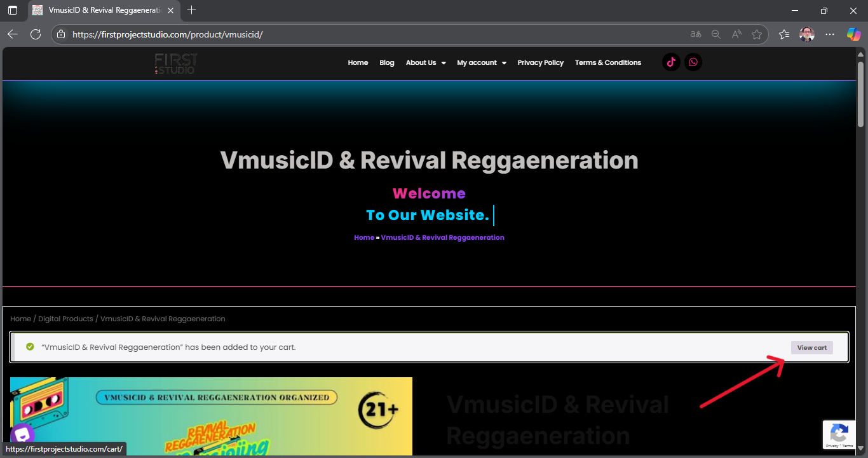868x458 pixels.
Task: Open the browser profile avatar
Action: point(807,34)
